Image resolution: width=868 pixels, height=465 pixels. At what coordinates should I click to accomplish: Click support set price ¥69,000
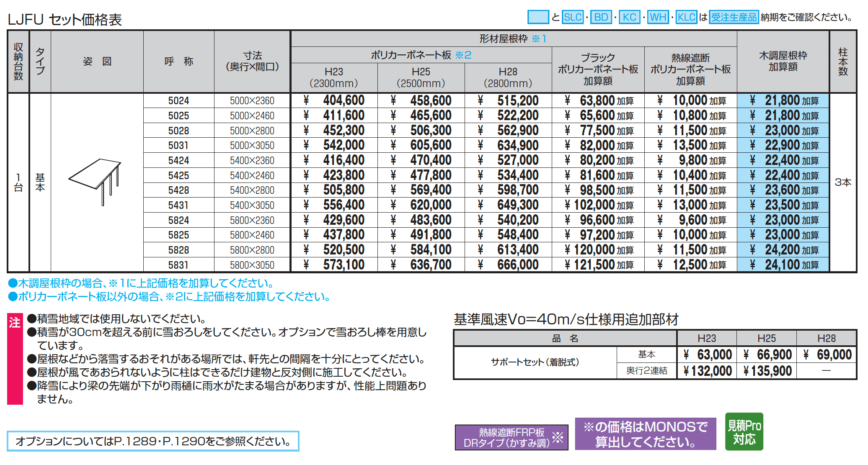[x=827, y=355]
